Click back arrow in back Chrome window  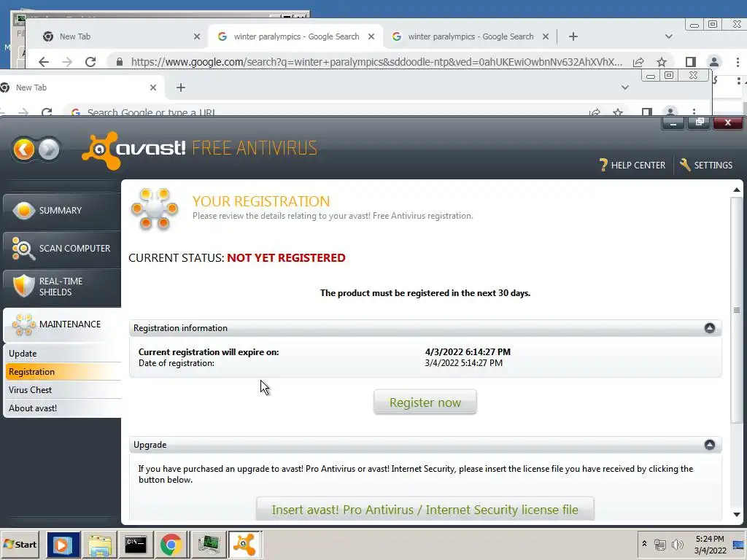tap(44, 62)
